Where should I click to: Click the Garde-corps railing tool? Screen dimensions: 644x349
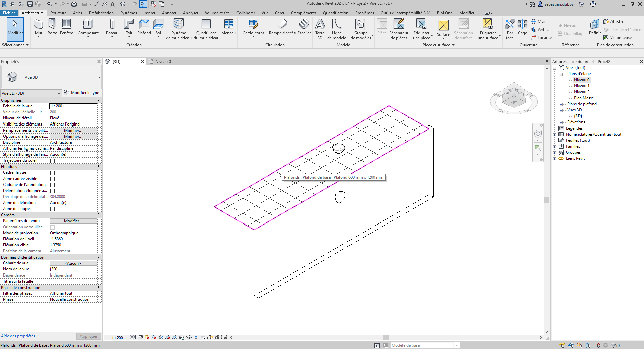(253, 27)
